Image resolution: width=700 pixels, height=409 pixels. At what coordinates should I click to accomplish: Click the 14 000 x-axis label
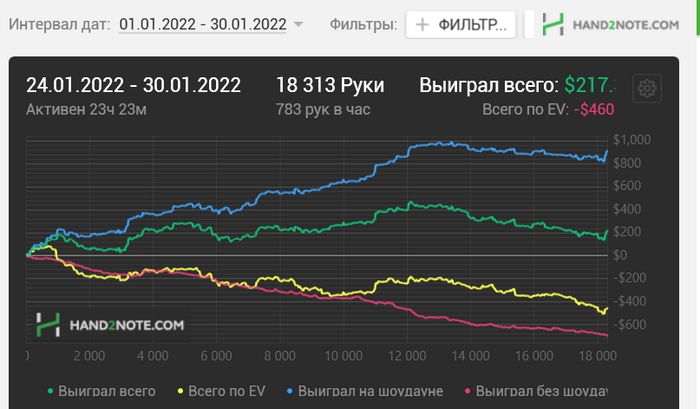471,356
